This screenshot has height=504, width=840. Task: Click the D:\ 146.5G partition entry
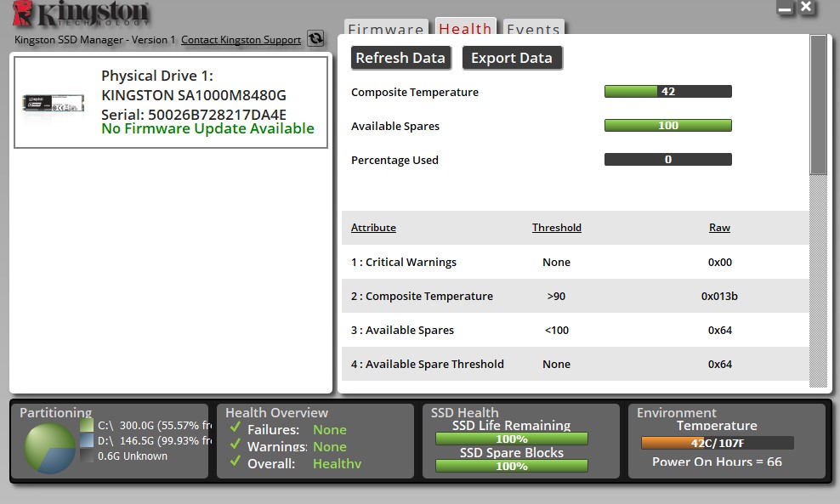tap(154, 441)
